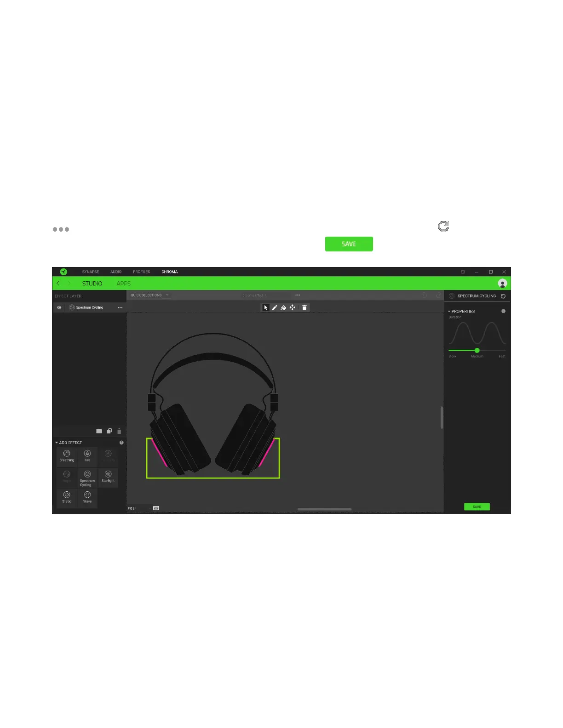The width and height of the screenshot is (563, 728).
Task: Switch to the STUDIO subtab
Action: point(92,284)
